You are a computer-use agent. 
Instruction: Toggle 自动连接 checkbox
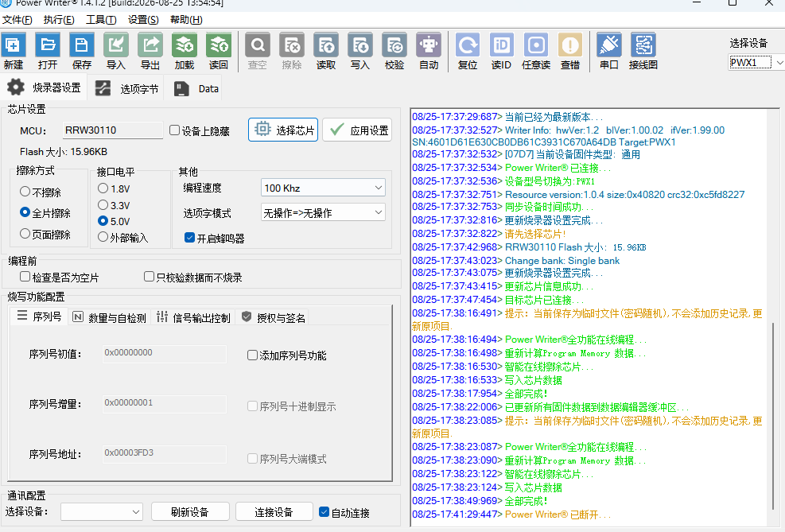324,512
